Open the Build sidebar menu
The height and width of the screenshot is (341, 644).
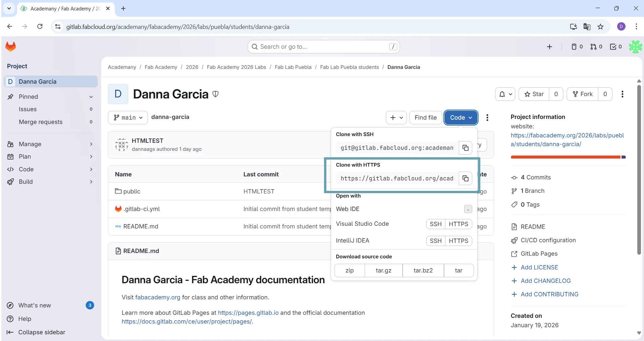50,182
